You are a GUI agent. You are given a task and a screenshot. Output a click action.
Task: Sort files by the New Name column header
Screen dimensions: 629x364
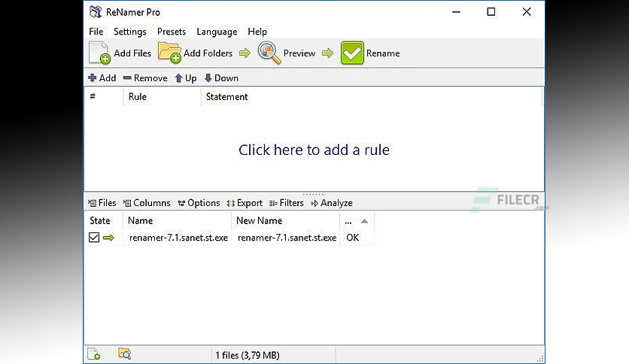(286, 220)
